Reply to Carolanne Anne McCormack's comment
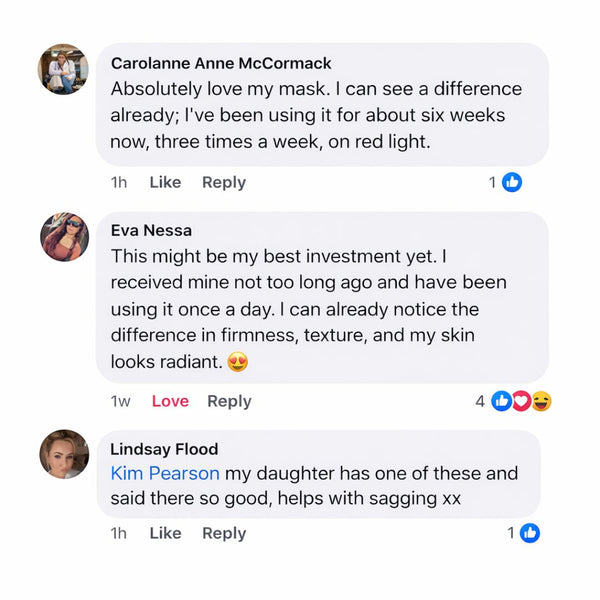Image resolution: width=600 pixels, height=600 pixels. 224,182
